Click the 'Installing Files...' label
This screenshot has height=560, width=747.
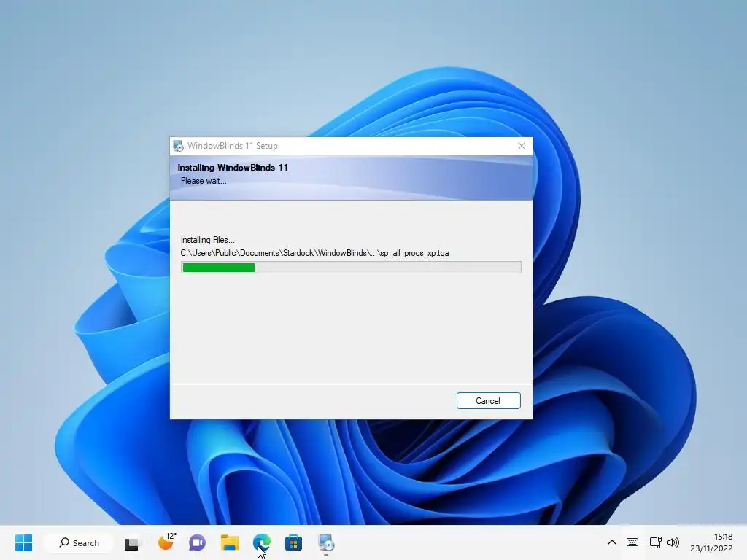click(208, 239)
